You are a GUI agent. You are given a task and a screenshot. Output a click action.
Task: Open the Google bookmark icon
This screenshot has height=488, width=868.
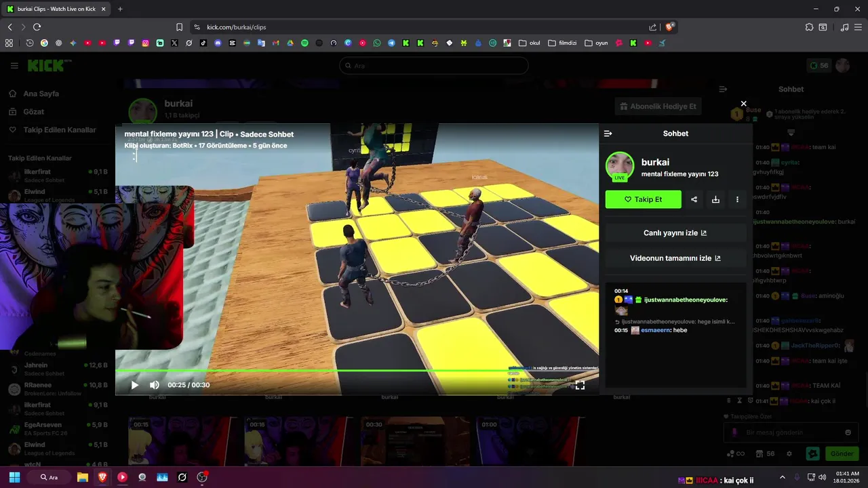pos(44,43)
